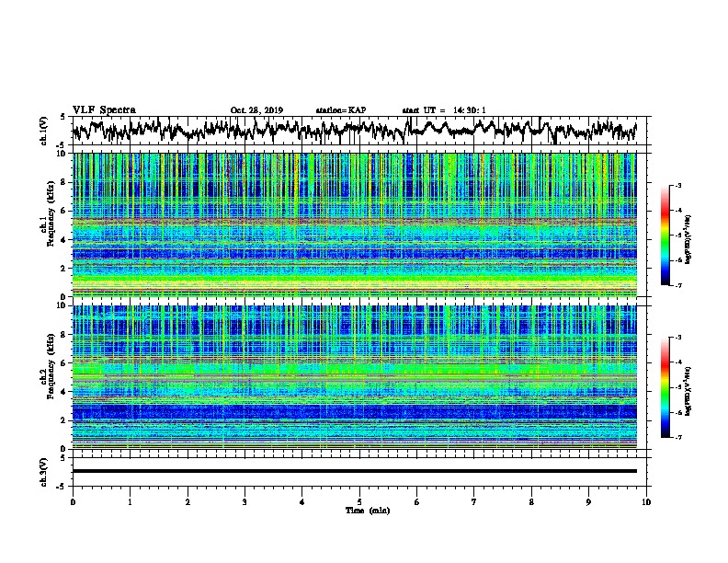The image size is (728, 563).
Task: Click the time axis tick label "3"
Action: tap(245, 502)
